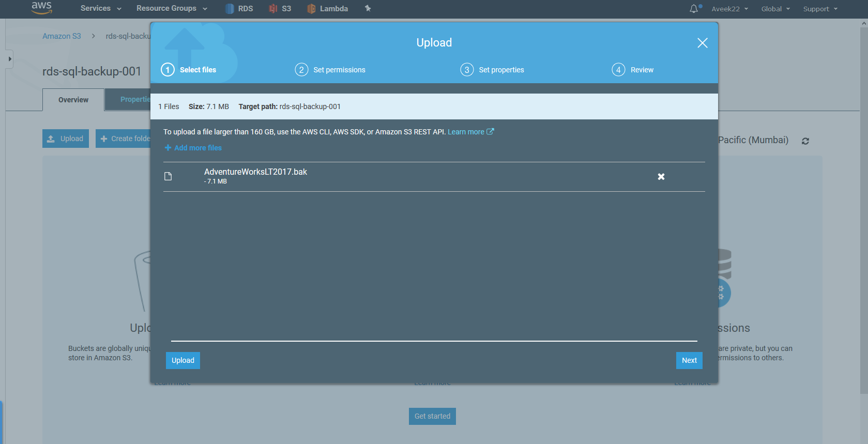The width and height of the screenshot is (868, 444).
Task: Refresh the bucket listing
Action: (x=805, y=141)
